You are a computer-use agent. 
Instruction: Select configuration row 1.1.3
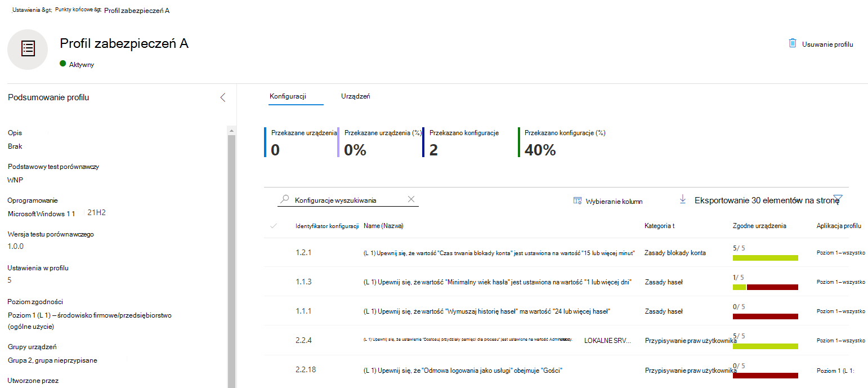[556, 282]
